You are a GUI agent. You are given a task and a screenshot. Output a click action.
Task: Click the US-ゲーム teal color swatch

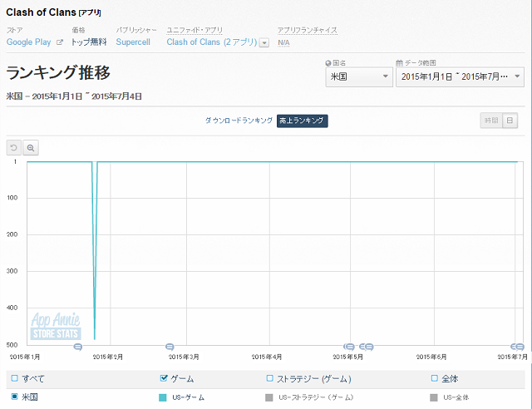(x=163, y=397)
